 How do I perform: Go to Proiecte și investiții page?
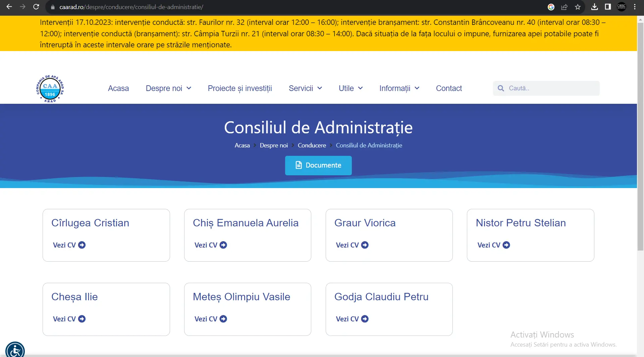[x=240, y=88]
